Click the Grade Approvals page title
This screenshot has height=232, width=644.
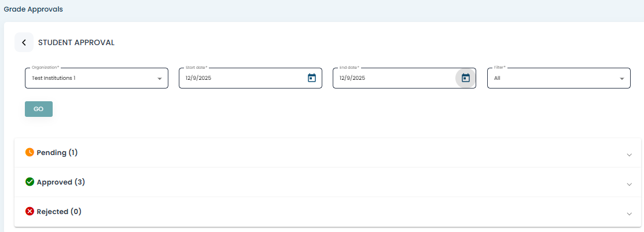[33, 9]
